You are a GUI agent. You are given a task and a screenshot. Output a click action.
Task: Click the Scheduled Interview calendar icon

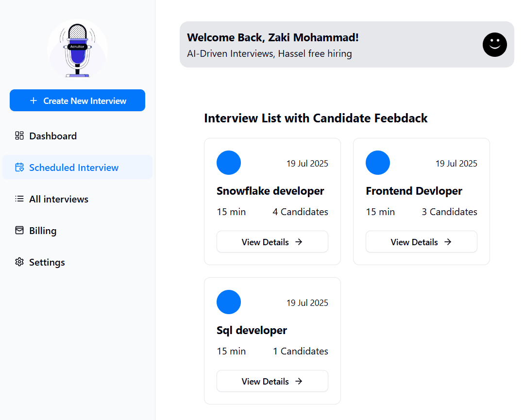pyautogui.click(x=19, y=167)
